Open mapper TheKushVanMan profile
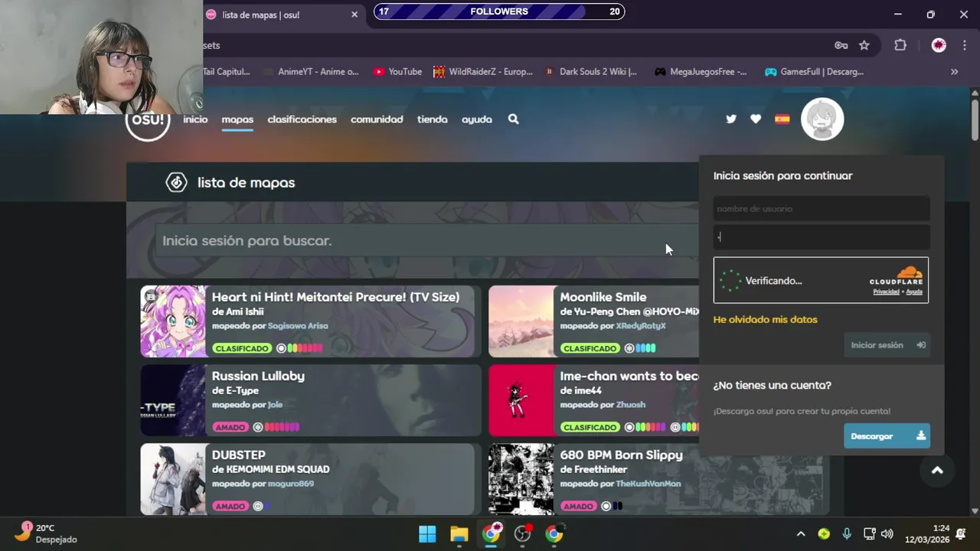 click(x=648, y=484)
